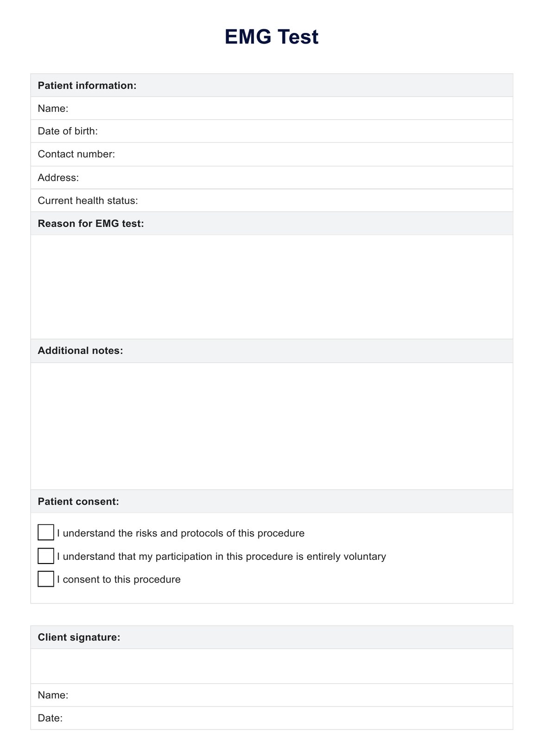545x756 pixels.
Task: Click the blank Client signature box
Action: click(x=272, y=666)
